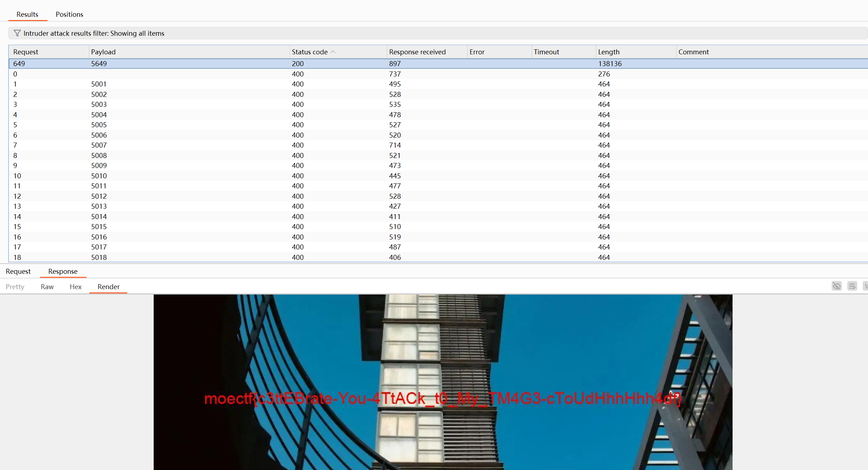The width and height of the screenshot is (868, 470).
Task: Sort by Payload column header
Action: pyautogui.click(x=103, y=52)
